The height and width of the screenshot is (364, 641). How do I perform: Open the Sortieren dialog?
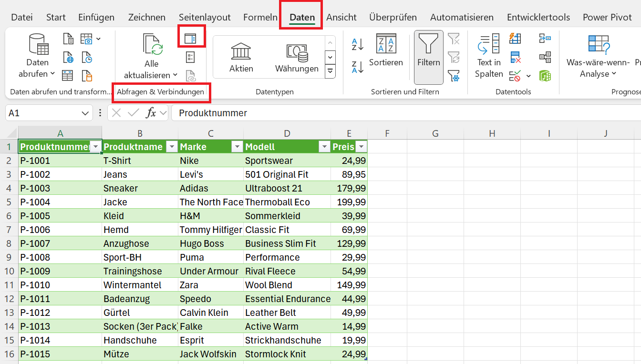[x=386, y=51]
